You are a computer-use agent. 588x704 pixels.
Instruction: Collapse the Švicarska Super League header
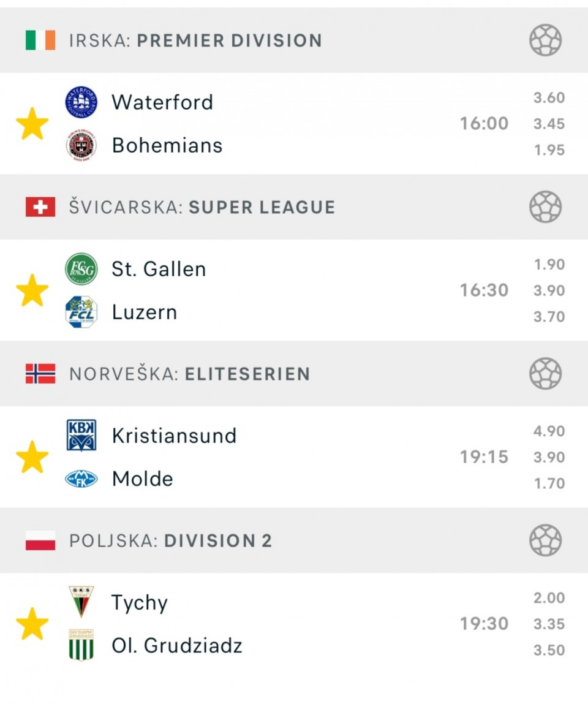click(294, 207)
